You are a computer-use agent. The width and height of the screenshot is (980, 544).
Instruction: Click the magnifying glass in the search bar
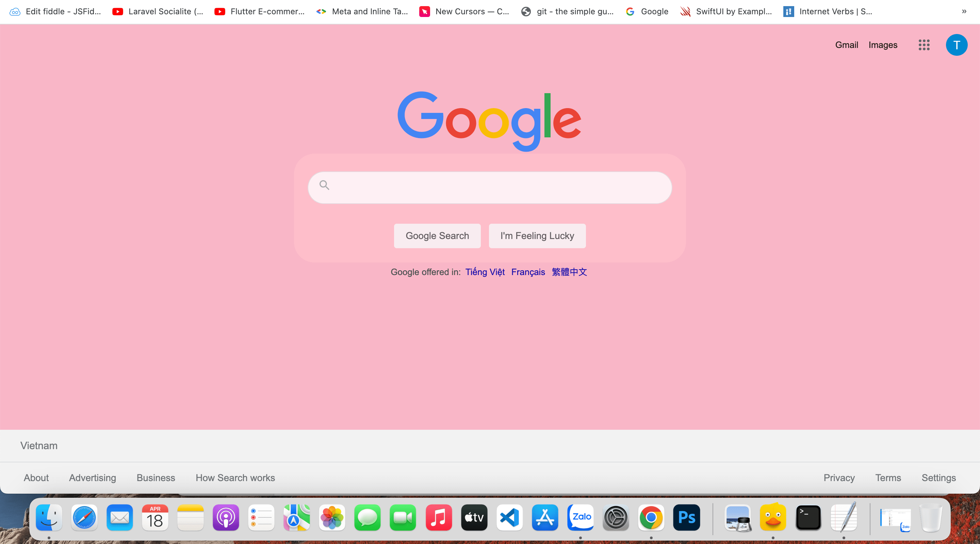pyautogui.click(x=324, y=185)
